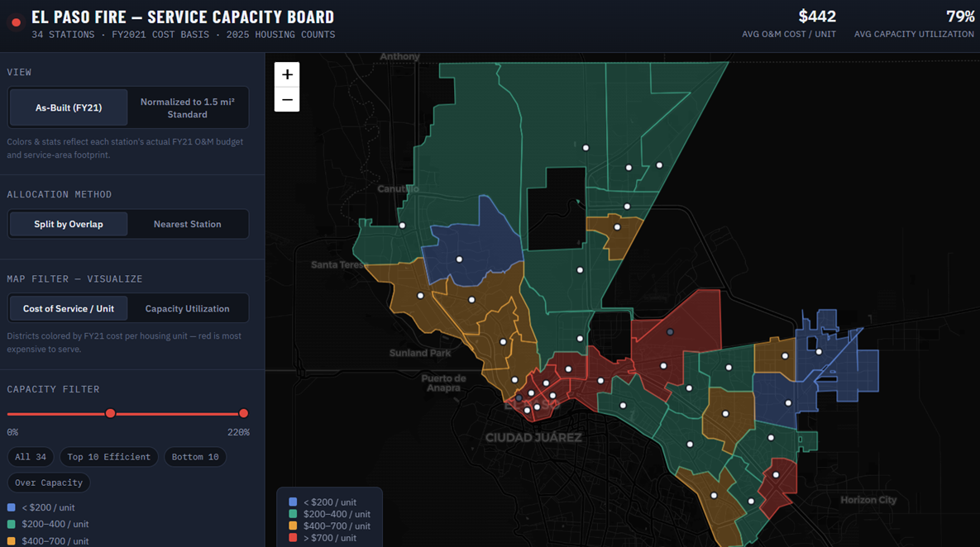Click the Puerto de Anapra map label
Image resolution: width=980 pixels, height=547 pixels.
(444, 383)
